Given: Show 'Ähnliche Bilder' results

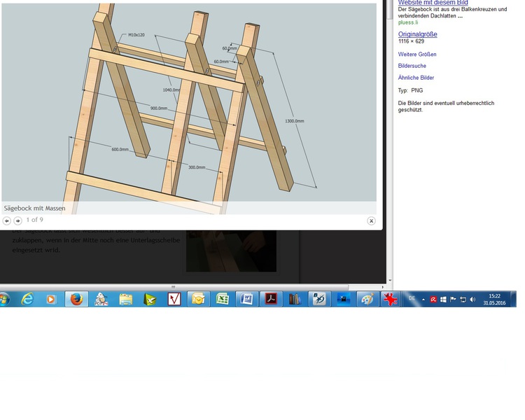Looking at the screenshot, I should click(x=416, y=78).
